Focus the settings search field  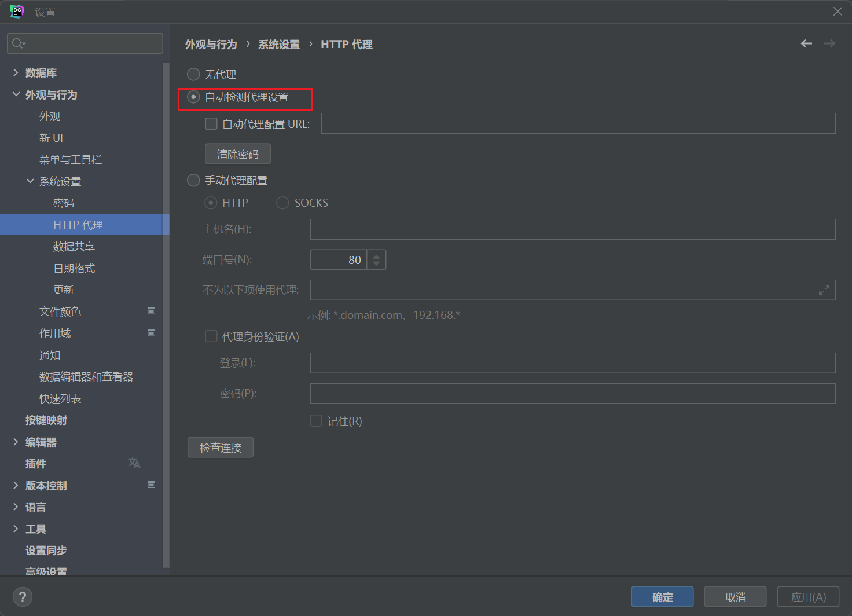tap(85, 43)
